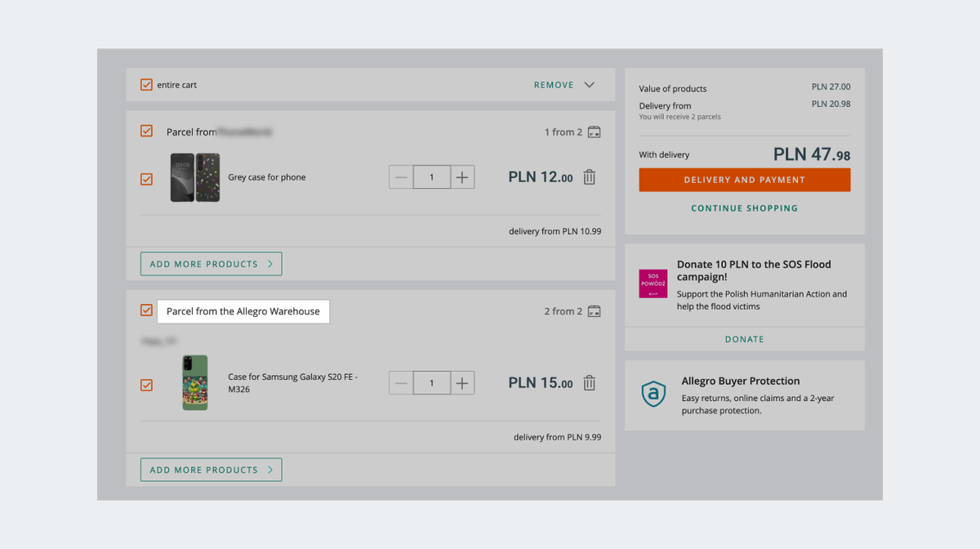Click Remove for the selected cart items
980x549 pixels.
coord(554,85)
